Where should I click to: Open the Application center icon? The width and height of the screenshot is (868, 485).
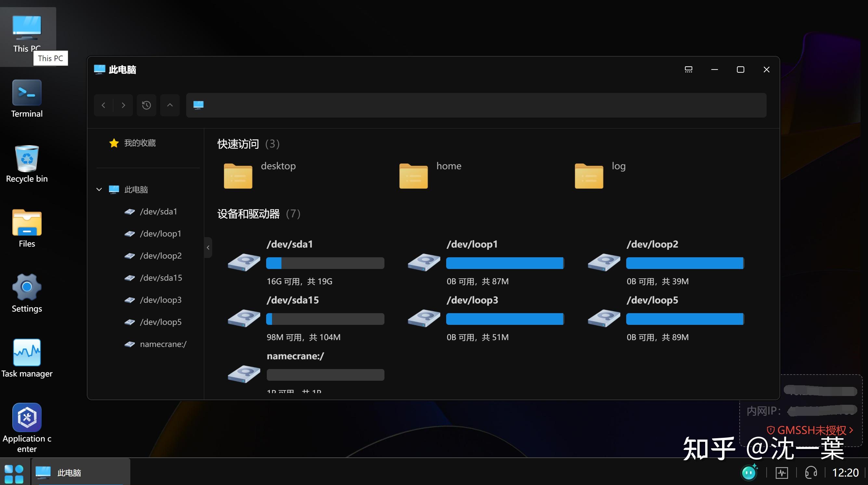pos(27,417)
